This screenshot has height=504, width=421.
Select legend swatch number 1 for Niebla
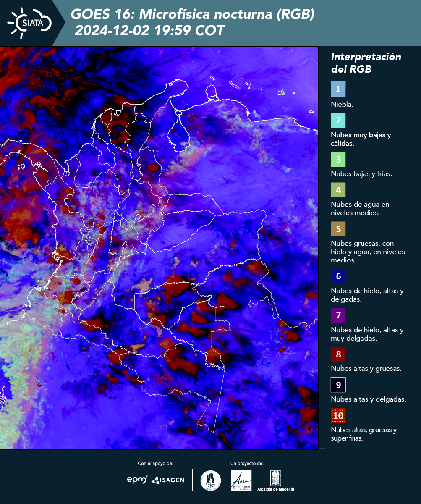pos(338,89)
